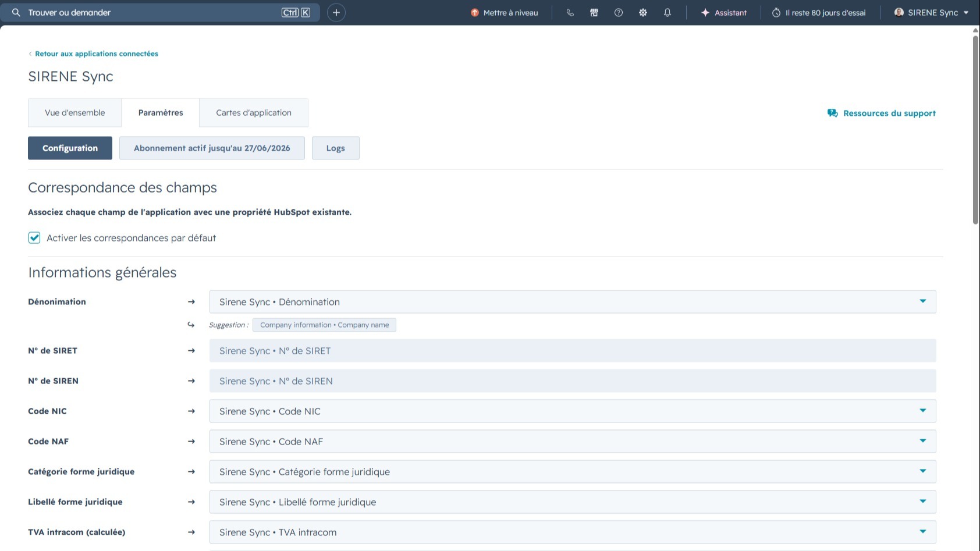
Task: Open the Logs sub-tab
Action: coord(336,148)
